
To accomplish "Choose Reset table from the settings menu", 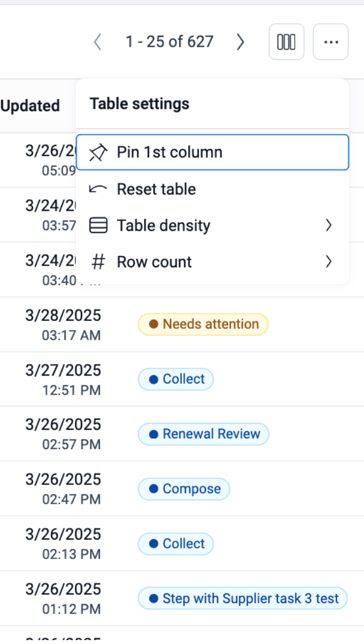I will 156,189.
